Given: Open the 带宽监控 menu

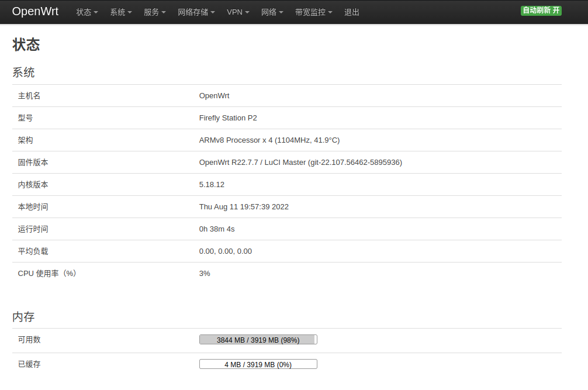Looking at the screenshot, I should coord(314,12).
